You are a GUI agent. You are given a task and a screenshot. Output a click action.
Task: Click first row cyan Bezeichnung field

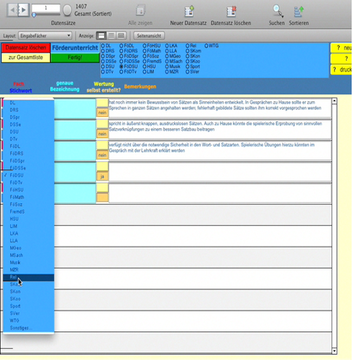pyautogui.click(x=75, y=109)
